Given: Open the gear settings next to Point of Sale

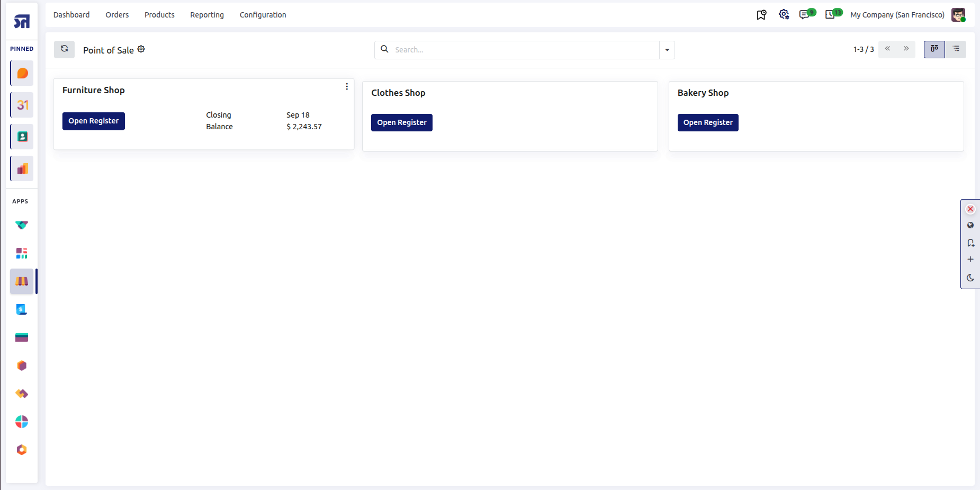Looking at the screenshot, I should pos(141,49).
